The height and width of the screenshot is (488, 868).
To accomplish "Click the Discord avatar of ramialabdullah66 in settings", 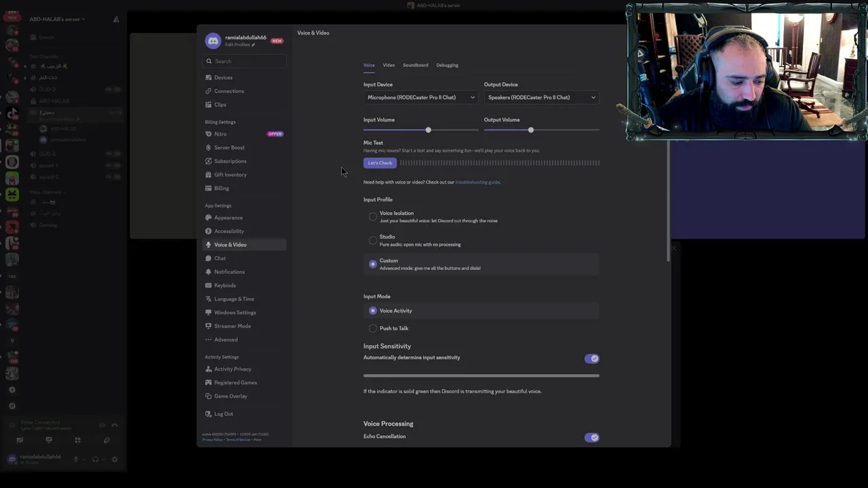I will tap(213, 41).
